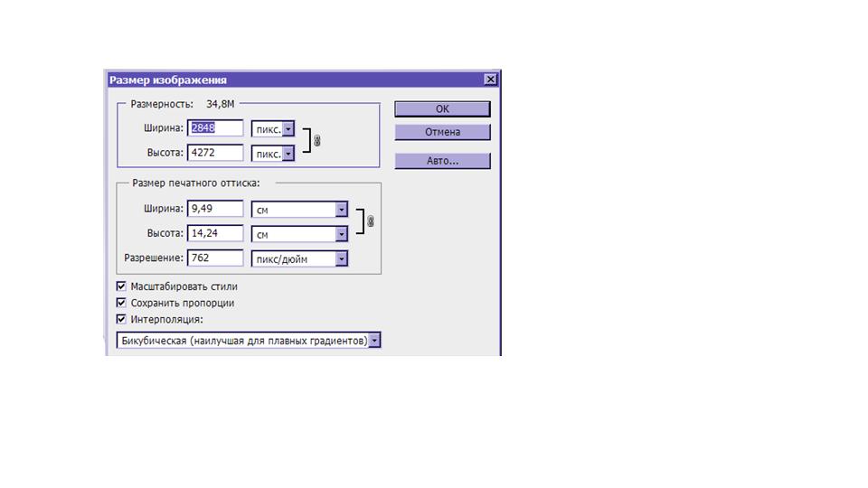This screenshot has height=488, width=868.
Task: Click the chain link icon beside pixel dimensions
Action: 316,141
